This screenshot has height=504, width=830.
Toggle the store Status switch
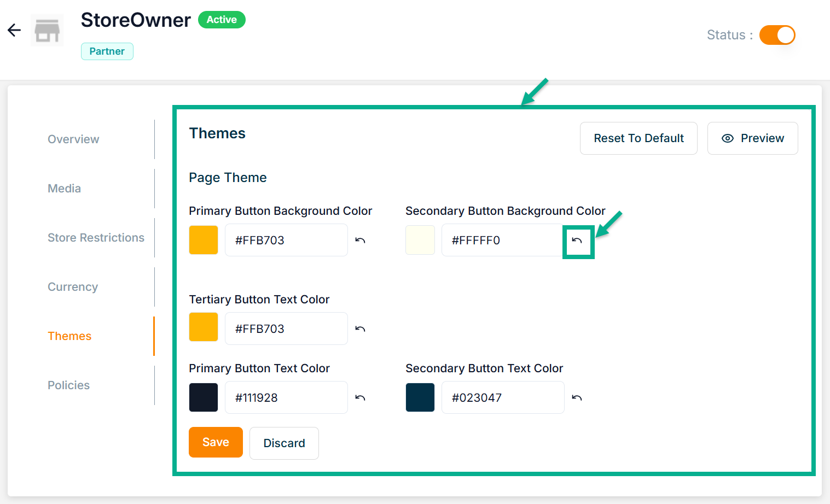[777, 35]
